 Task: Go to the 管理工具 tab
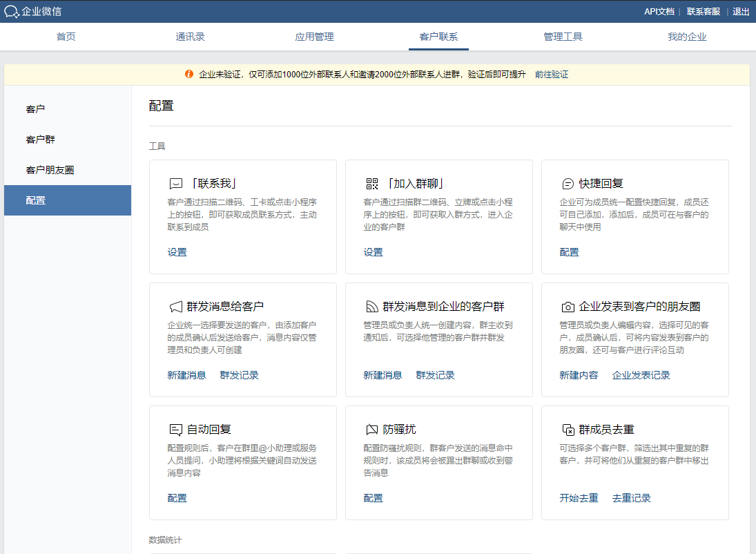pyautogui.click(x=563, y=37)
